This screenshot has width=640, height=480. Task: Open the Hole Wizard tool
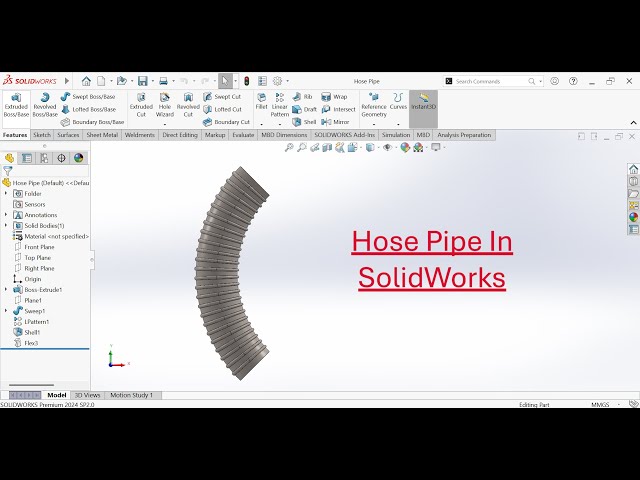pyautogui.click(x=165, y=105)
